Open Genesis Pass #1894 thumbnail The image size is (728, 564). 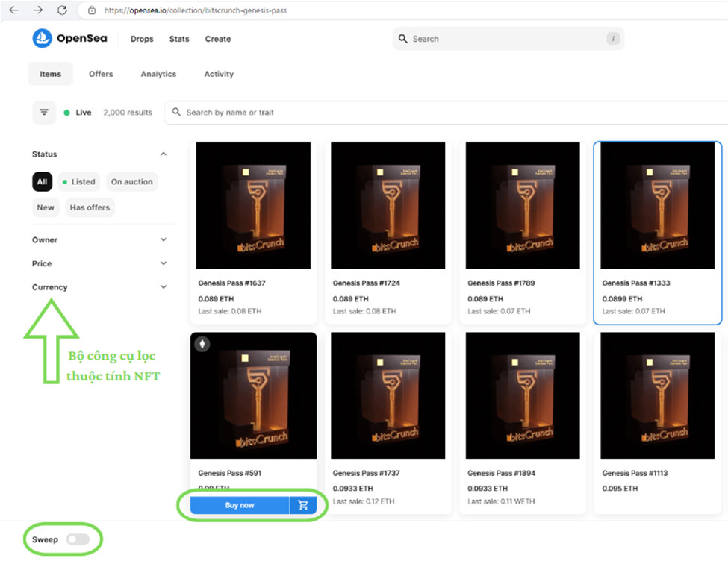click(523, 395)
